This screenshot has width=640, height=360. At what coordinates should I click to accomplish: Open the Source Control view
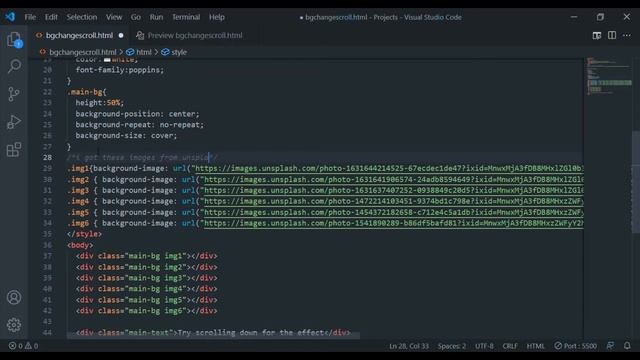[x=14, y=94]
